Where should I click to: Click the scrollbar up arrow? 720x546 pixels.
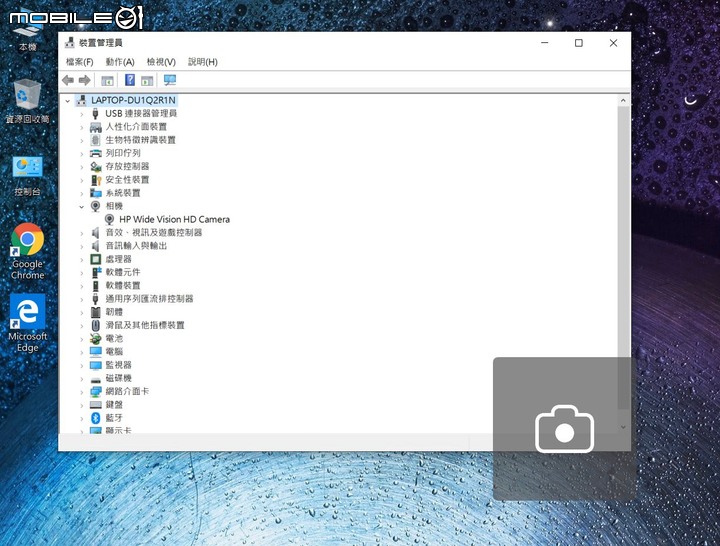click(x=623, y=101)
